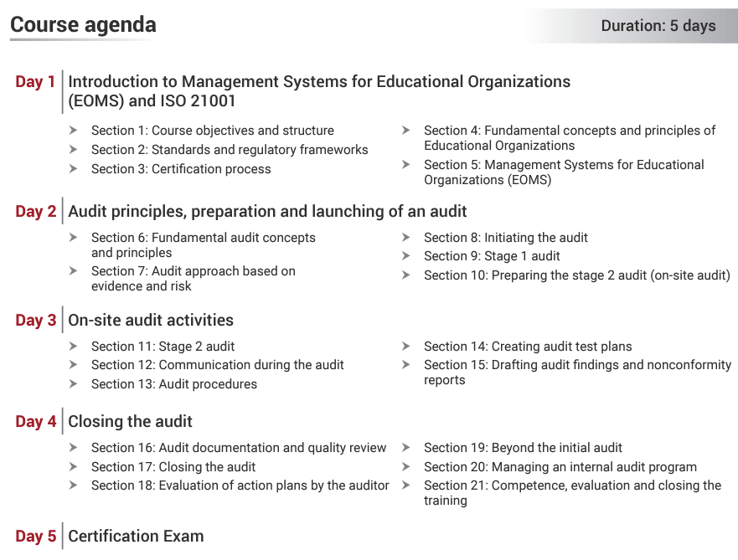Image resolution: width=738 pixels, height=560 pixels.
Task: Select the Closing the audit heading
Action: pos(130,422)
